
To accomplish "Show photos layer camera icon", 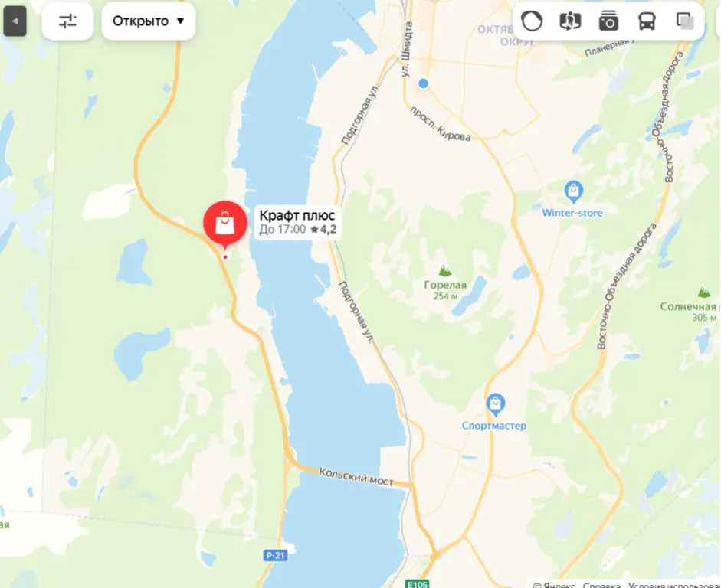I will [x=608, y=21].
